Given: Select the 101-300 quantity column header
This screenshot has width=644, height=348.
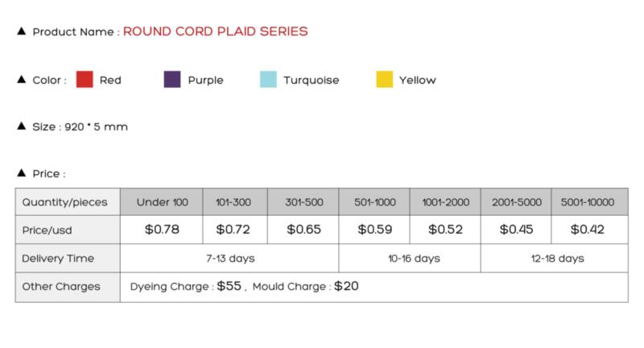Looking at the screenshot, I should point(235,201).
